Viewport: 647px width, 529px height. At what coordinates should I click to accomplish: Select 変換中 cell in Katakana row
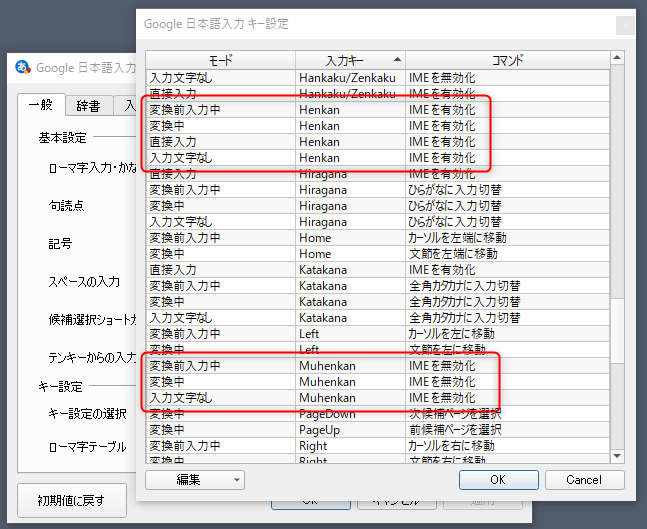click(x=221, y=302)
